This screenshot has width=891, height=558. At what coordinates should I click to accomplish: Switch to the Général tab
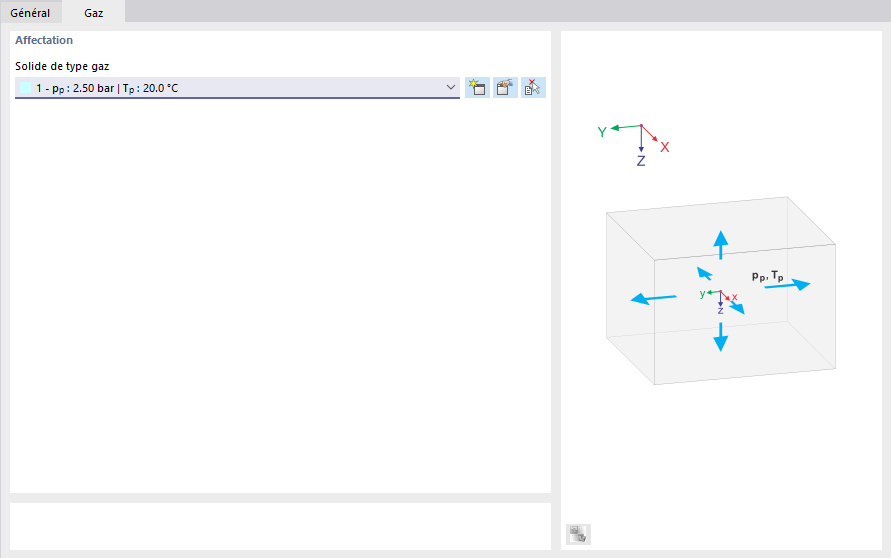pyautogui.click(x=30, y=13)
